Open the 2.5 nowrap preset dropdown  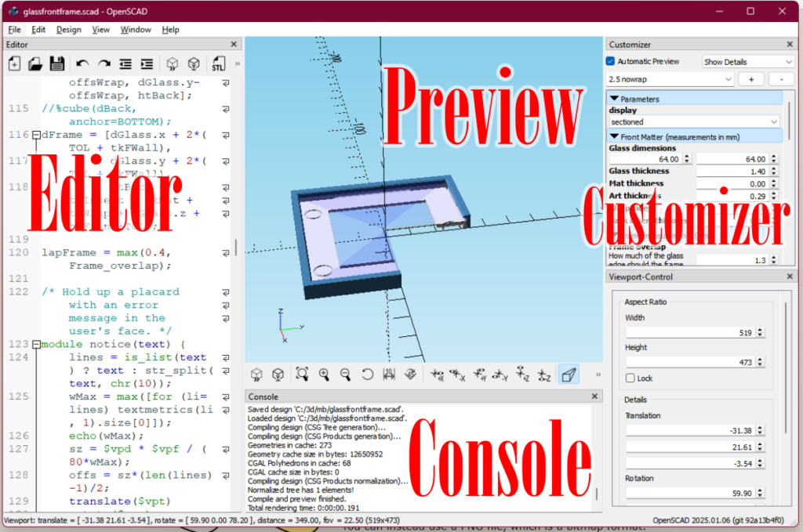point(670,79)
